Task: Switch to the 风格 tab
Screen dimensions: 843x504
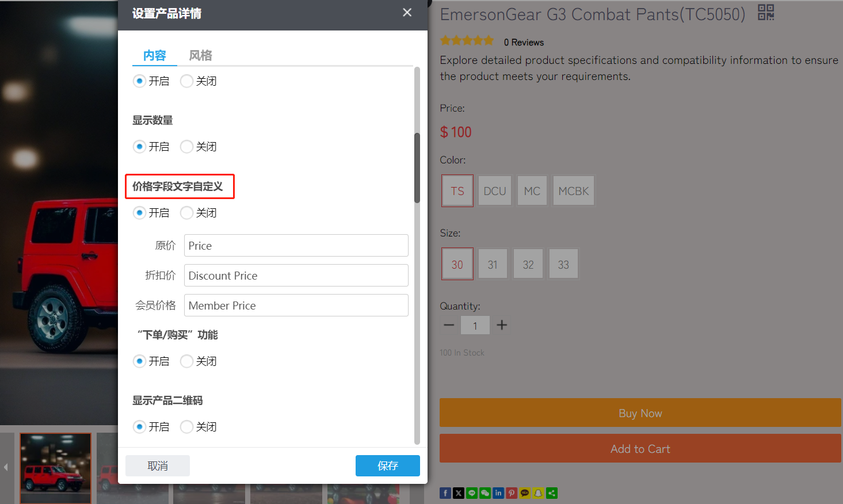Action: click(200, 55)
